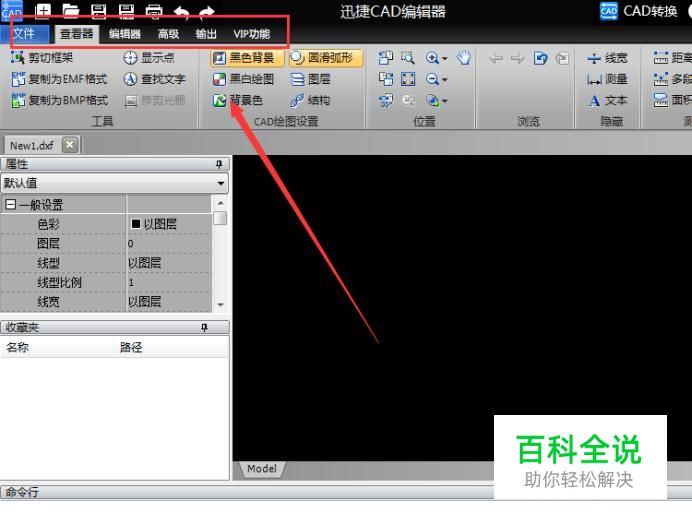
Task: Open the 背景色 color picker
Action: (x=238, y=100)
